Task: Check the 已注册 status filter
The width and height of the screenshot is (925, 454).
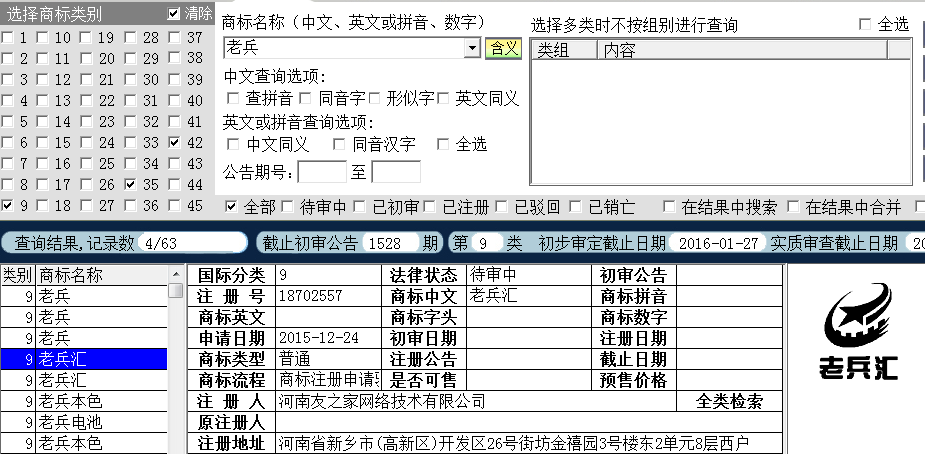Action: (x=429, y=206)
